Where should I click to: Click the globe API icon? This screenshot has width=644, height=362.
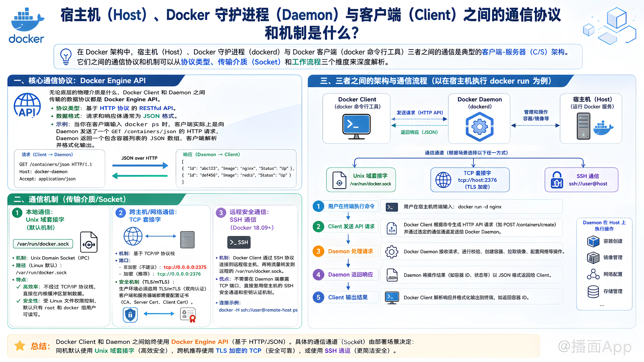tap(27, 105)
